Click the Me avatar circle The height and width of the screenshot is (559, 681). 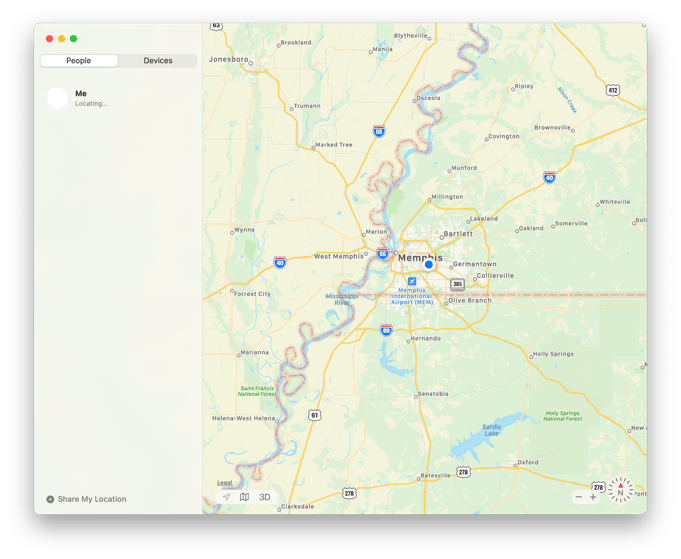[x=57, y=98]
